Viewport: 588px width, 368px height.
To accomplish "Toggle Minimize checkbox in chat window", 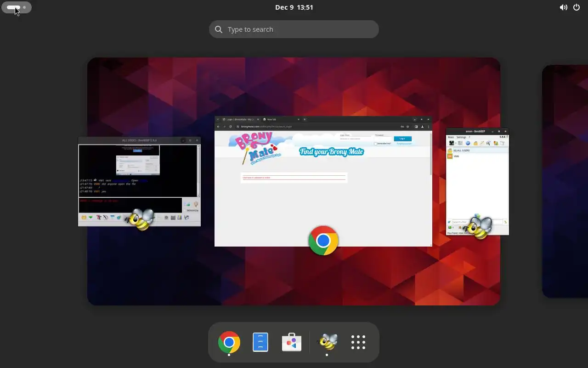I will coord(184,210).
